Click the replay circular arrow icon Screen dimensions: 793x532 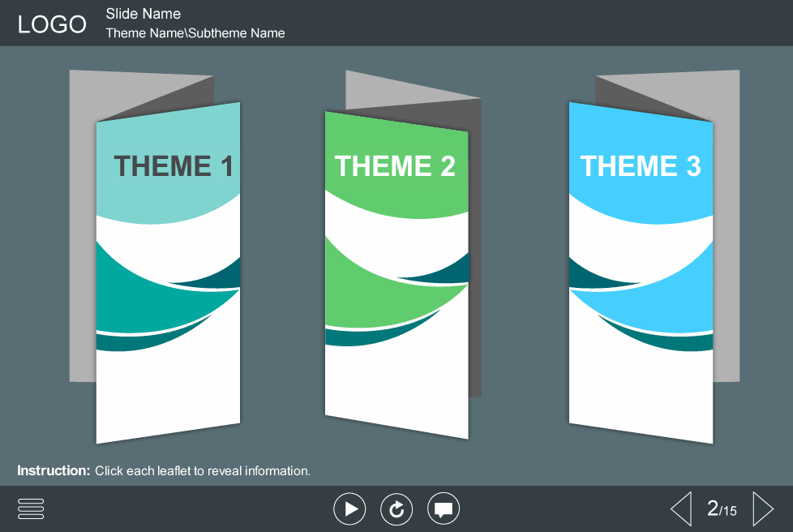[x=396, y=509]
